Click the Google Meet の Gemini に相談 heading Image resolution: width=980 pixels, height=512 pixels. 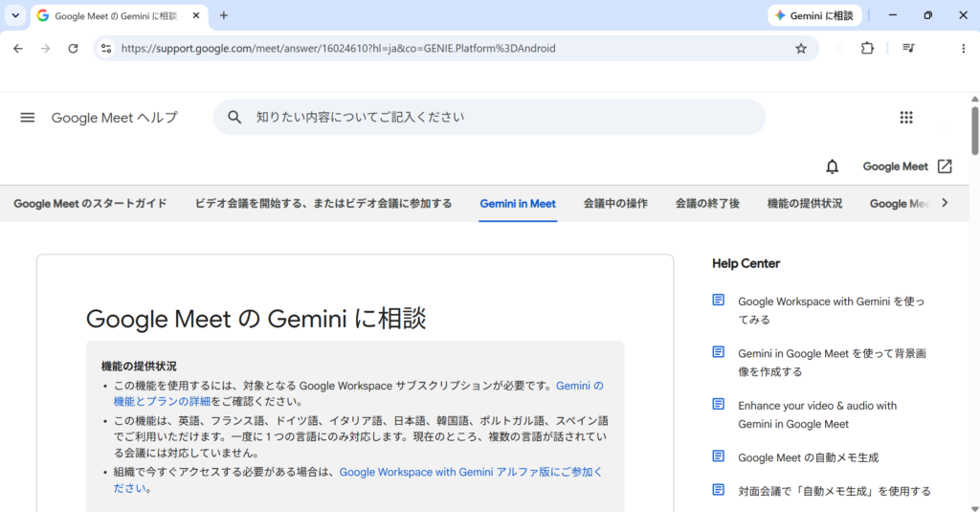[256, 319]
